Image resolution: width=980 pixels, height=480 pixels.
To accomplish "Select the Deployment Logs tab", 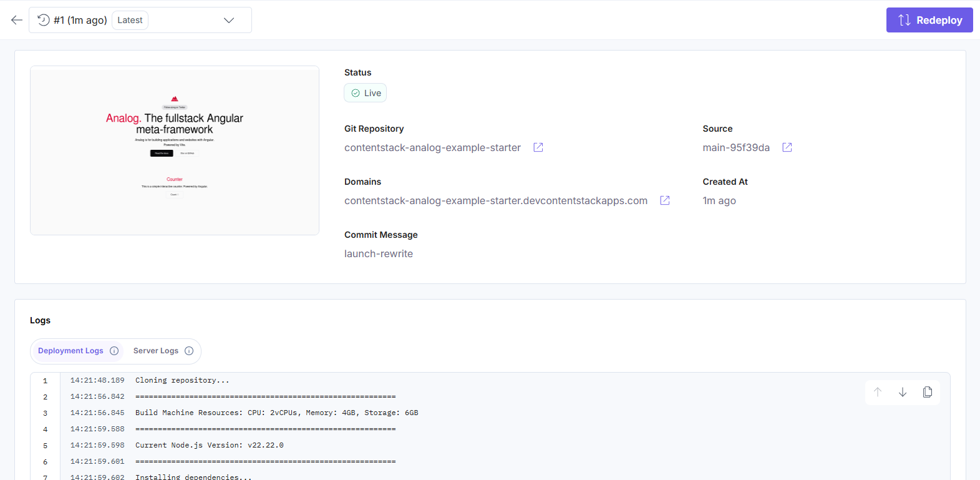I will point(70,351).
